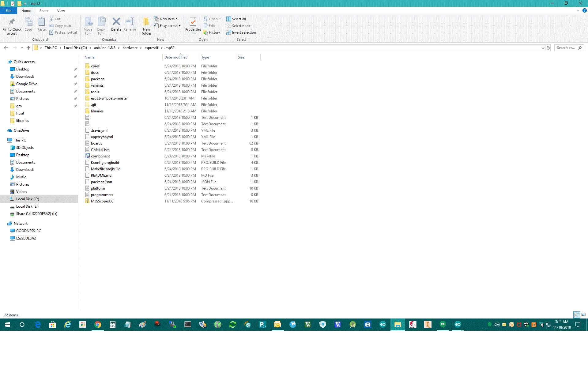Screen dimensions: 588x392
Task: Open the Move to dropdown
Action: (88, 26)
